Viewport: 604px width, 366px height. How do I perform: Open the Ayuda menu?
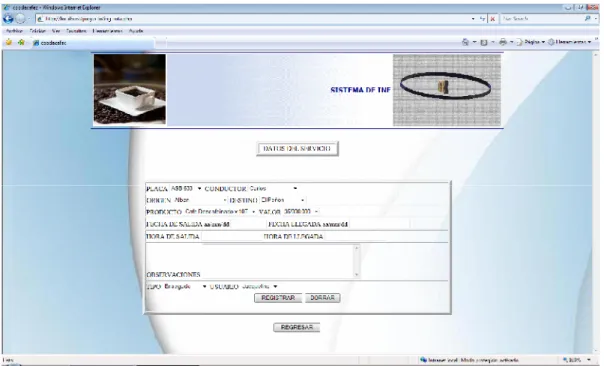(136, 31)
